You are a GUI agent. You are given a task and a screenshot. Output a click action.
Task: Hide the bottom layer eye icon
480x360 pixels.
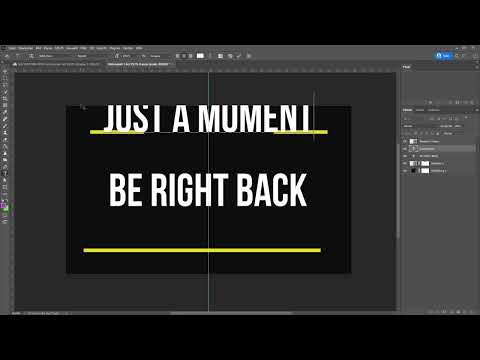[x=405, y=171]
